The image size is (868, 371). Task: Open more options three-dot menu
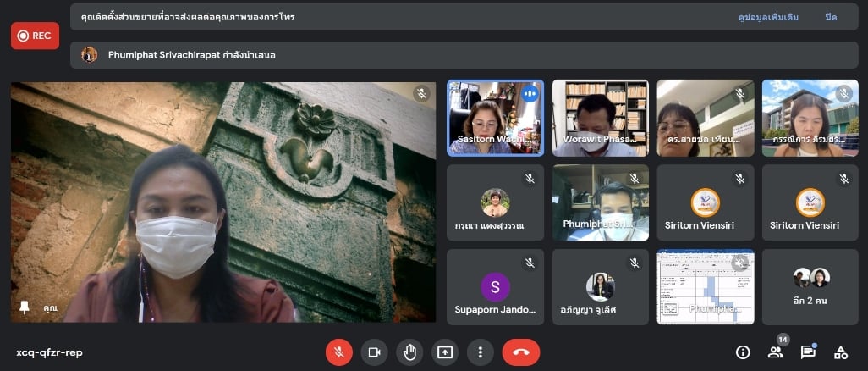click(481, 352)
